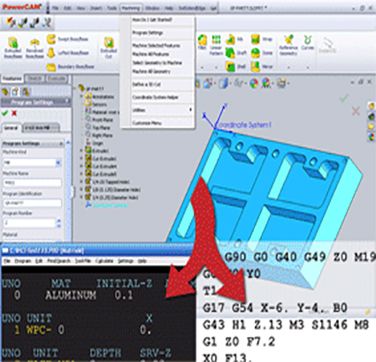Open the Curves tool icon
376x362 pixels.
pyautogui.click(x=307, y=40)
